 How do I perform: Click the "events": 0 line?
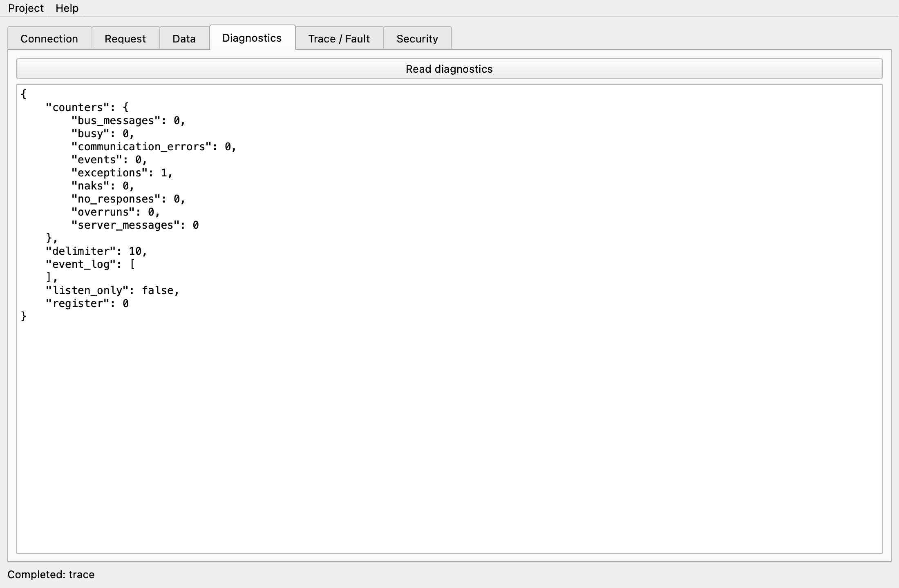109,160
